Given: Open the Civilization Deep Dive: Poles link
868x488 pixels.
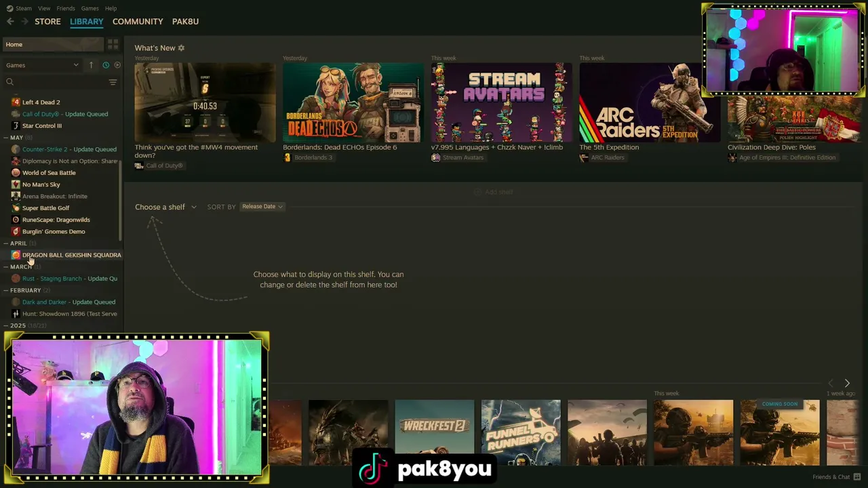Looking at the screenshot, I should (x=772, y=147).
